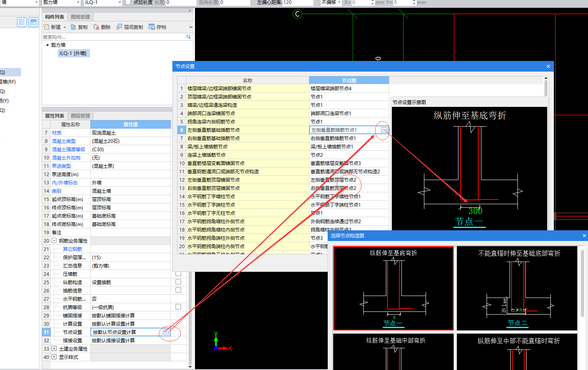Viewport: 588px width, 370px height.
Task: Click the 存档 archive icon
Action: (x=151, y=27)
